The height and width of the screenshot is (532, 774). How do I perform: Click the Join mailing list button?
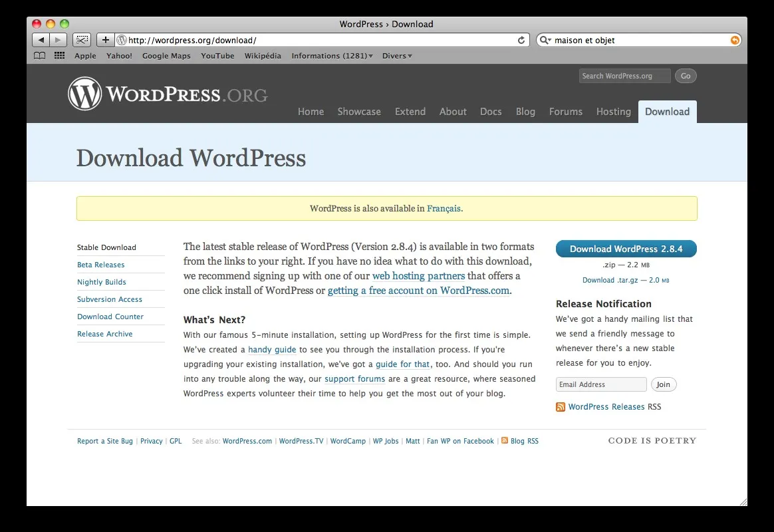point(664,384)
